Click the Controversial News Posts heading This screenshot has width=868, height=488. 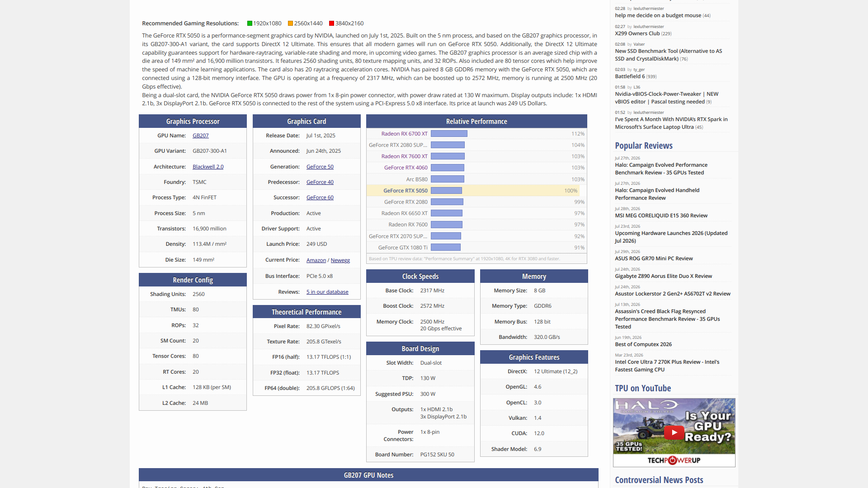tap(659, 480)
